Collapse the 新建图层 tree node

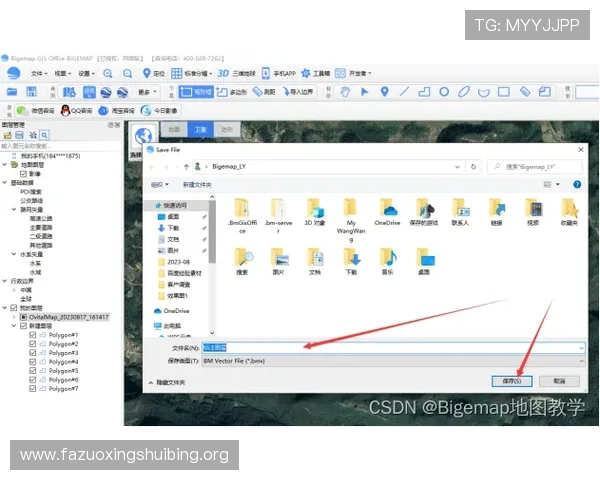click(x=14, y=326)
